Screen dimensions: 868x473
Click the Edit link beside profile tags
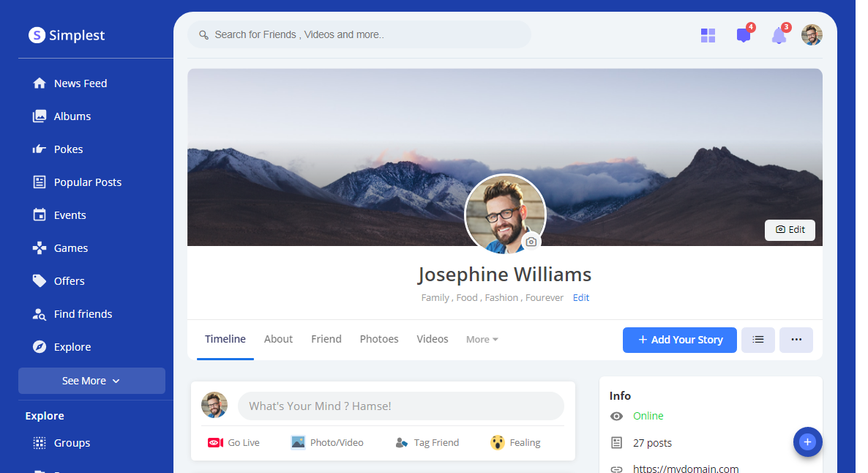point(581,298)
